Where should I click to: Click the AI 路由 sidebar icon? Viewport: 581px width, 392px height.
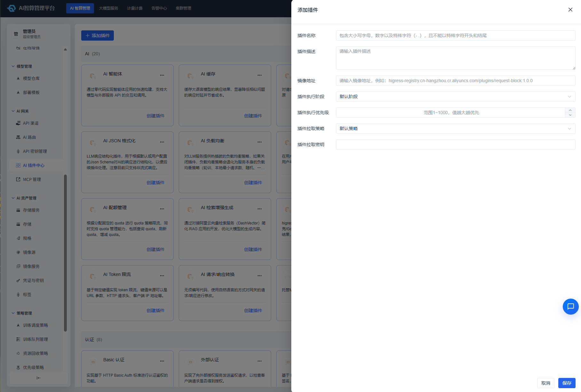[x=18, y=137]
